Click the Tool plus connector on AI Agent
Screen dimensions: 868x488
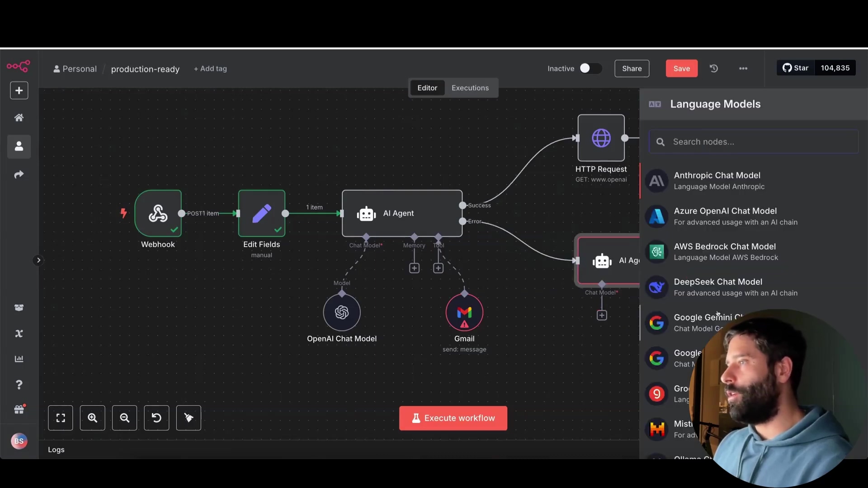438,268
